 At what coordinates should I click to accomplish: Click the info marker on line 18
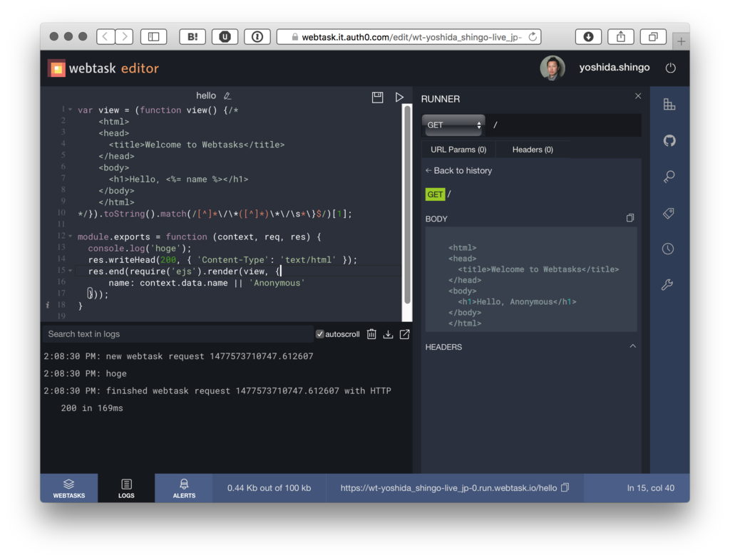coord(48,305)
